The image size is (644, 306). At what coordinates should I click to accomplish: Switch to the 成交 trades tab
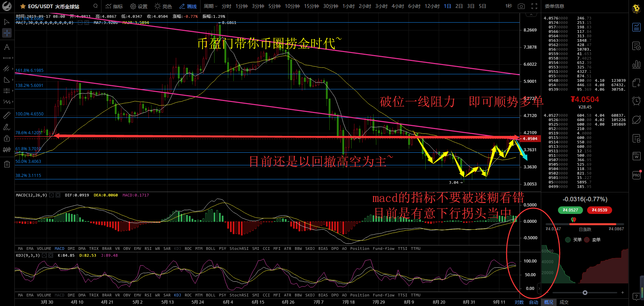click(564, 302)
